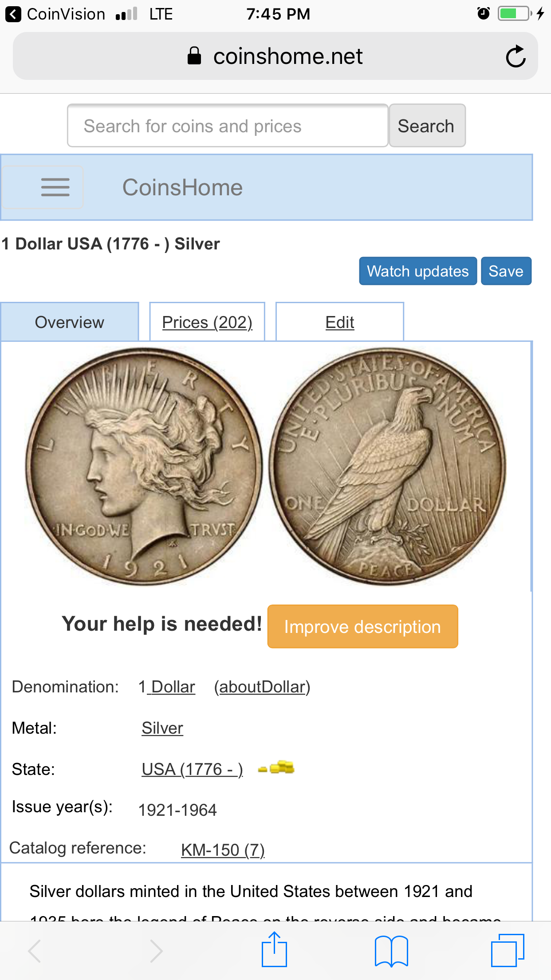Go back with the toolbar arrow

[x=35, y=951]
